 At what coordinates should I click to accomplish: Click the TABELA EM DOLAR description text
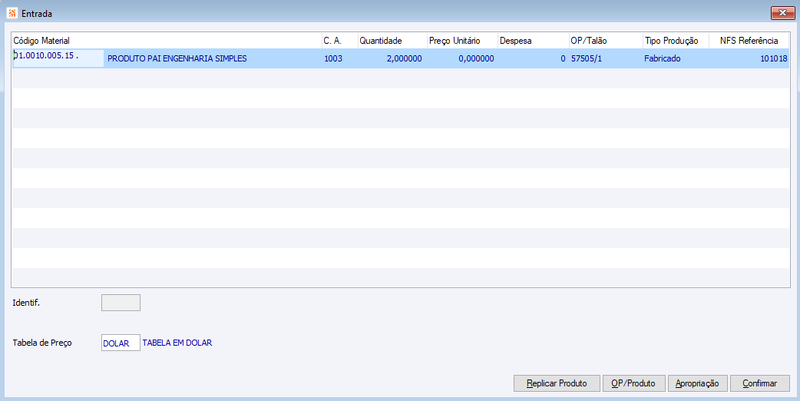click(177, 343)
